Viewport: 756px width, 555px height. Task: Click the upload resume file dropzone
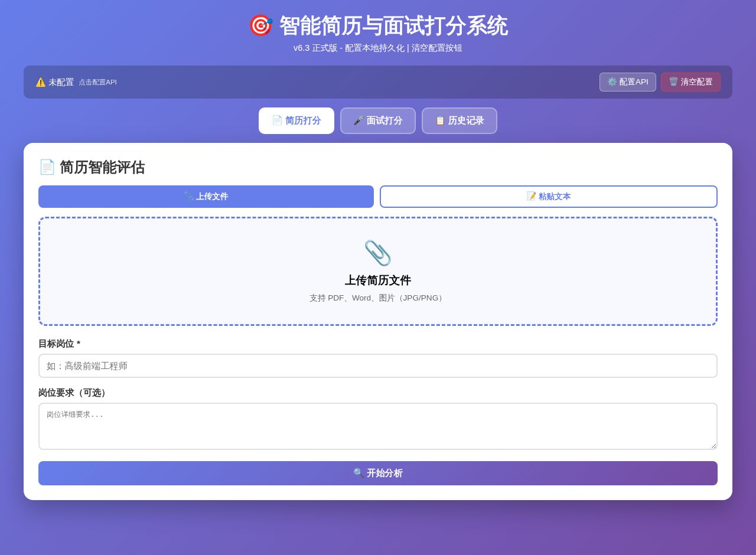(378, 271)
